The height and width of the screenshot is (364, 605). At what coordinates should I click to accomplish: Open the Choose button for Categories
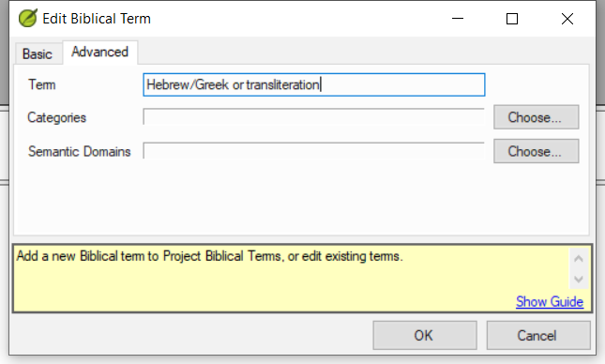pyautogui.click(x=536, y=117)
